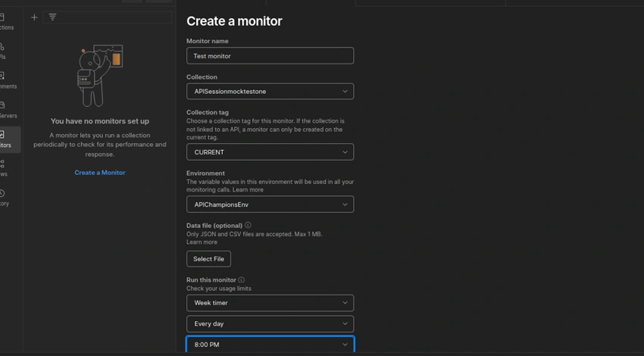Viewport: 644px width, 356px height.
Task: Open the filter icon in sidebar
Action: [x=52, y=17]
